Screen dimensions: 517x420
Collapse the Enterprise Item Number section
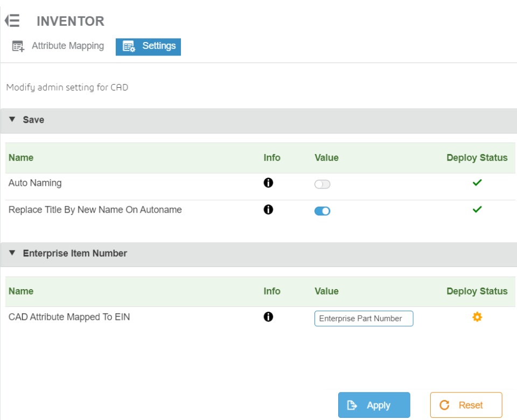pos(12,253)
